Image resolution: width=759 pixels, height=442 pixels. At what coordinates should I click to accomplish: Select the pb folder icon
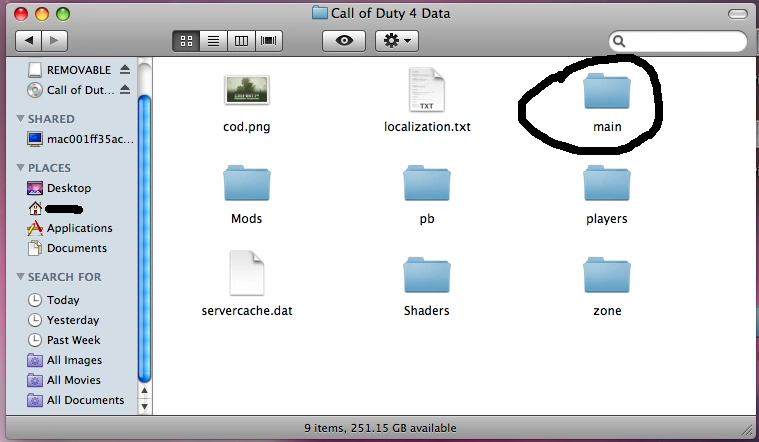coord(427,183)
